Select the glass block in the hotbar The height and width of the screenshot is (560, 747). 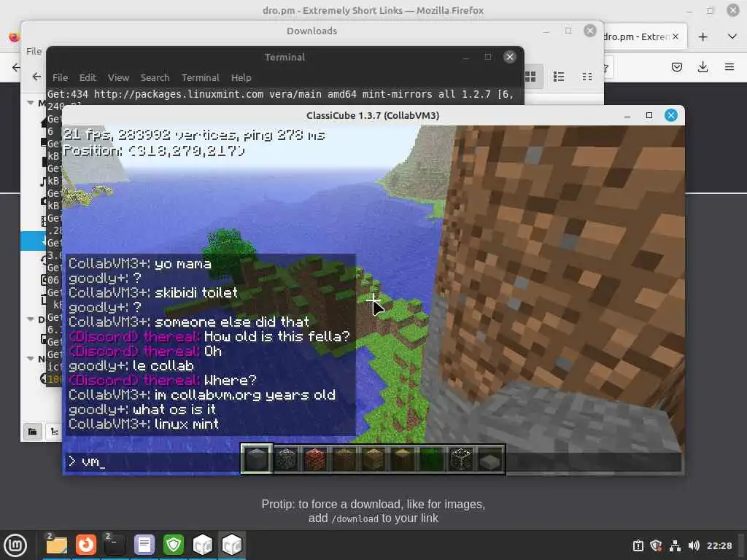coord(461,459)
